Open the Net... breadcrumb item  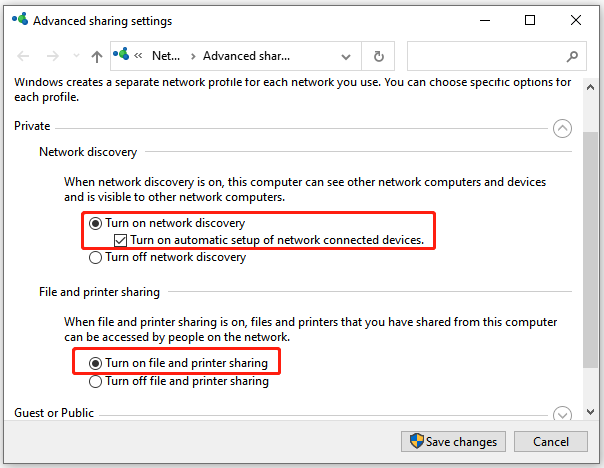tap(166, 56)
